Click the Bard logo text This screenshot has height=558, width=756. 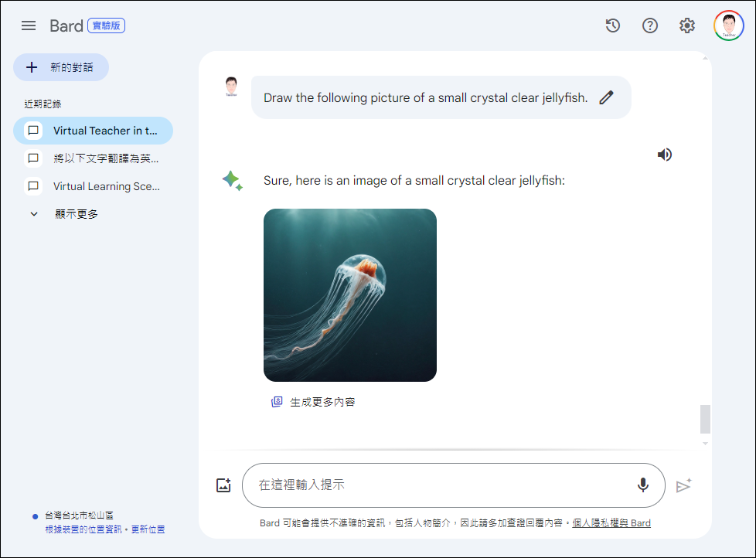pos(66,26)
